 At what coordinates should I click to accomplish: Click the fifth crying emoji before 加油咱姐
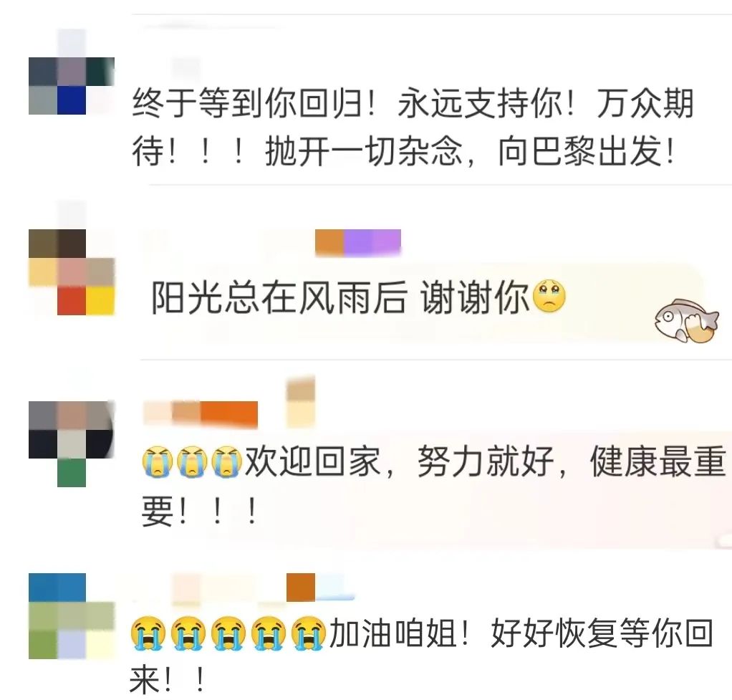coord(309,633)
